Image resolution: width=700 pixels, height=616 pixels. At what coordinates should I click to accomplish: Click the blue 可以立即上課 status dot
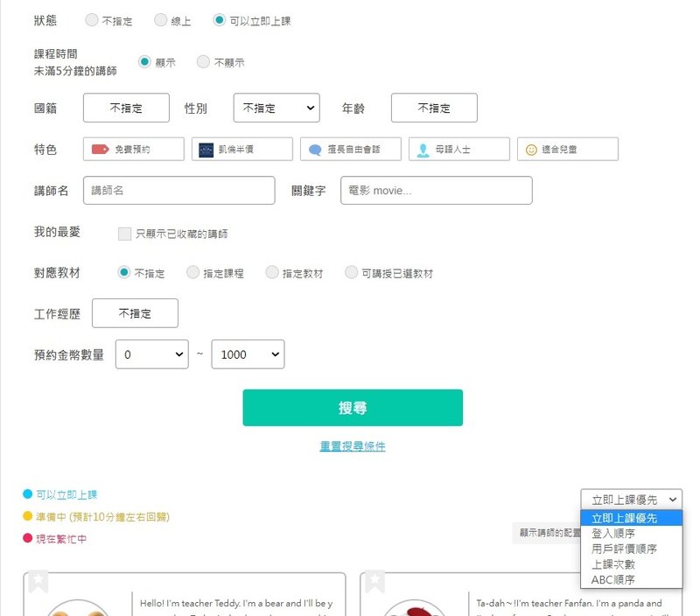pyautogui.click(x=28, y=493)
